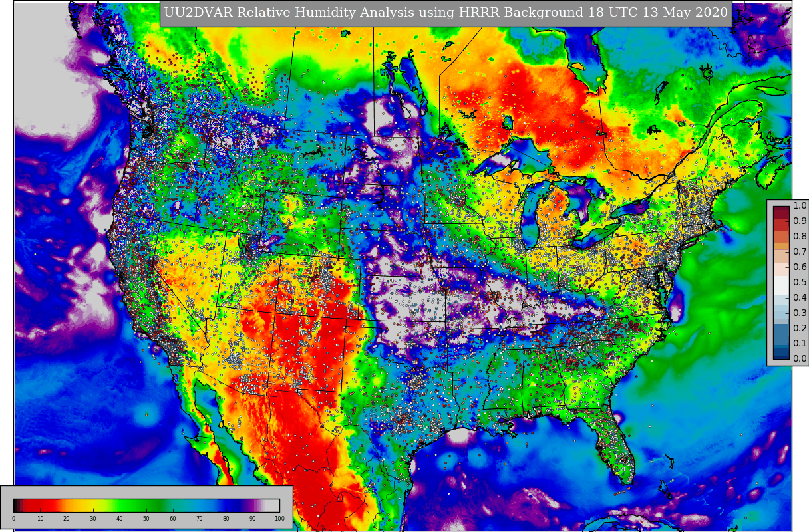Click the '0.9' label on the right legend
Screen dimensions: 809x532
coord(800,221)
